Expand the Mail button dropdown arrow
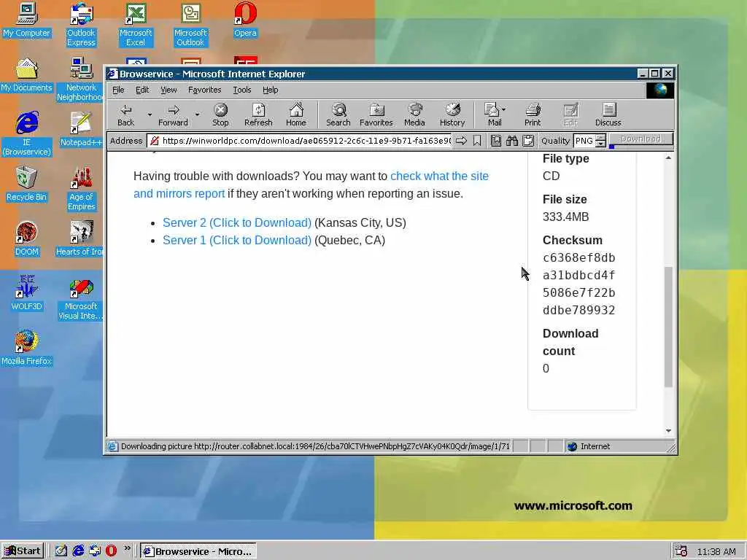The image size is (747, 560). (504, 109)
